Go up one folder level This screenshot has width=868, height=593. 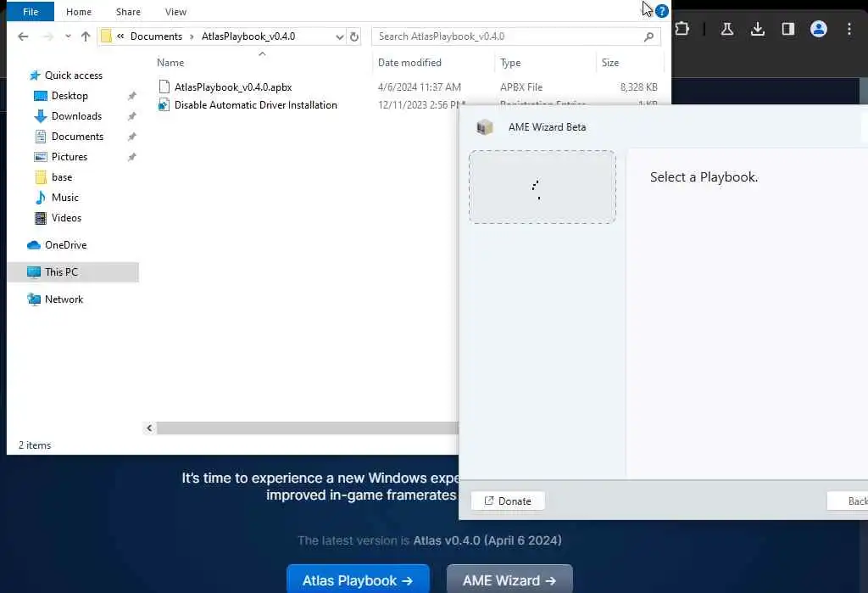click(86, 36)
